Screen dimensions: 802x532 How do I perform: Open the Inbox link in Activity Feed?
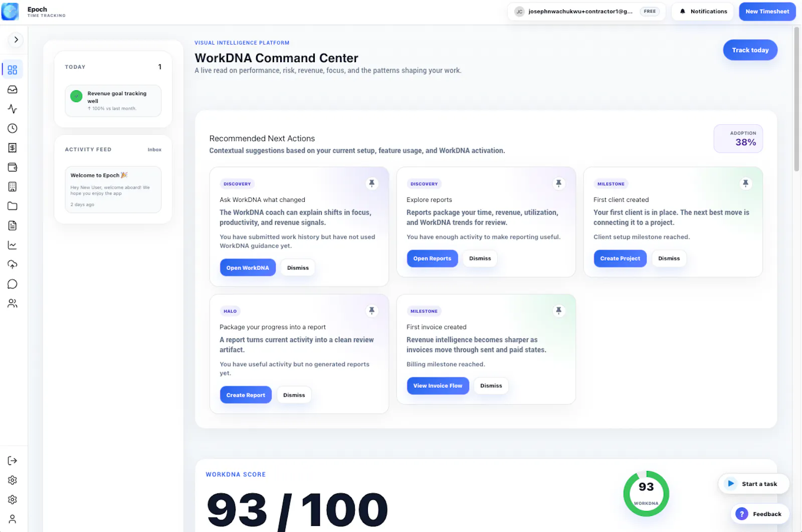pos(154,150)
